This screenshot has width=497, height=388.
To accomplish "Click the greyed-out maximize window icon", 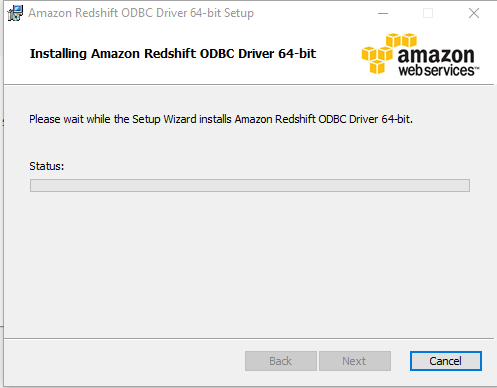I will click(428, 13).
